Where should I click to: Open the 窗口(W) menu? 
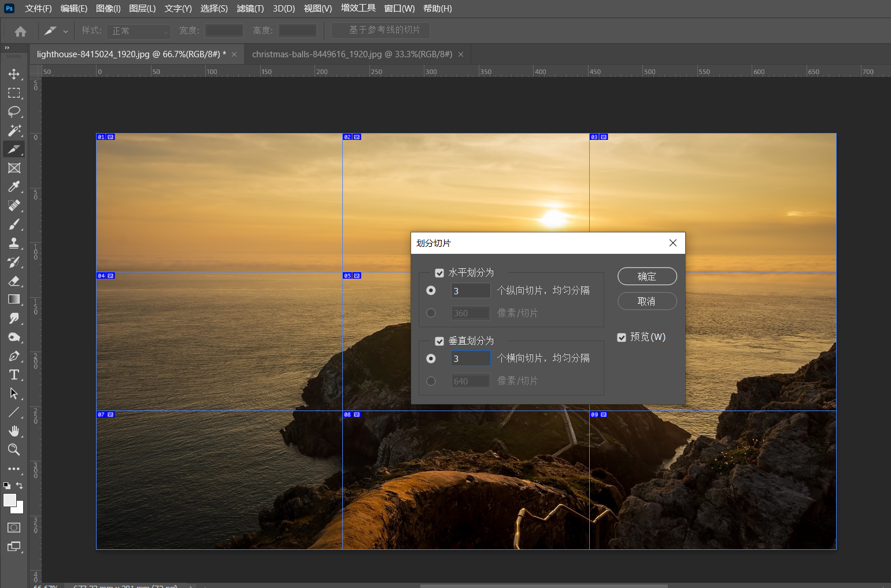tap(400, 9)
